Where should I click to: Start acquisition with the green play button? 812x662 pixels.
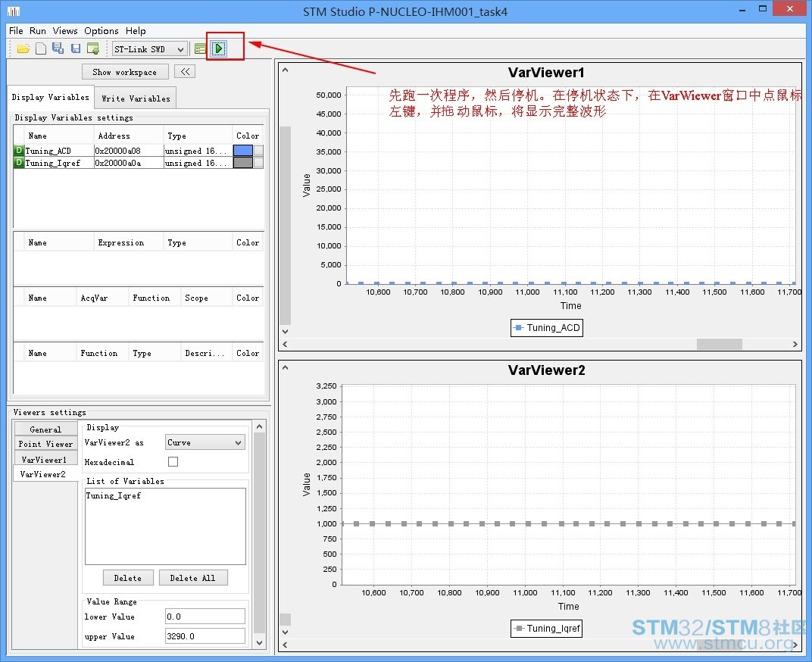tap(219, 48)
